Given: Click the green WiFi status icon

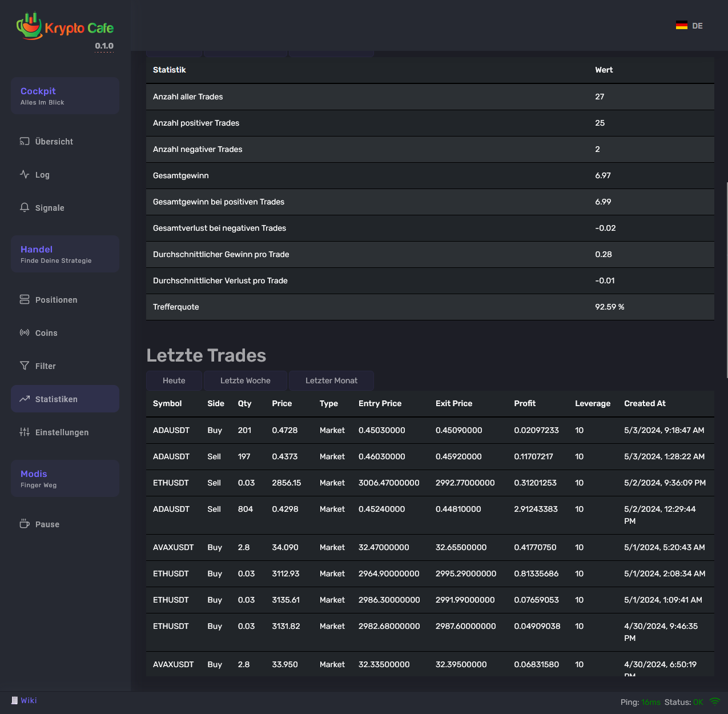Looking at the screenshot, I should click(x=714, y=702).
